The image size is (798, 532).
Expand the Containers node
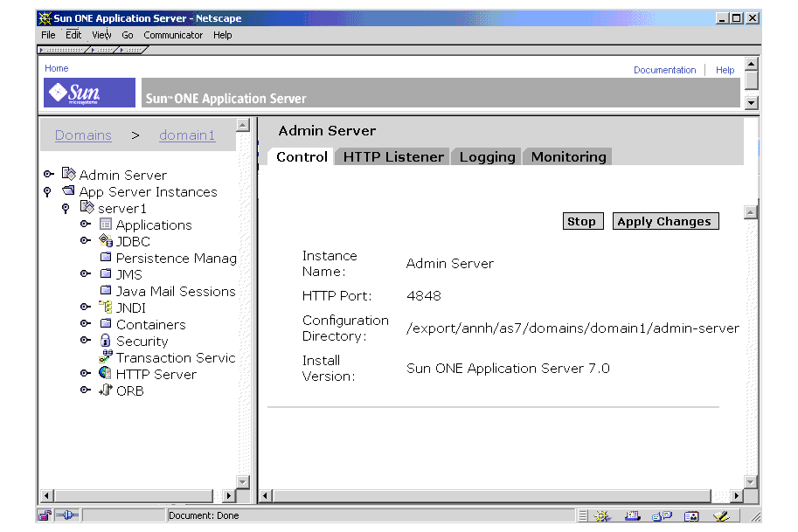86,323
